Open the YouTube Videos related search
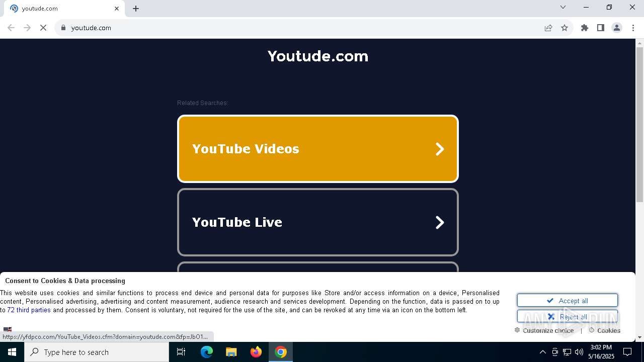The width and height of the screenshot is (644, 362). 318,149
